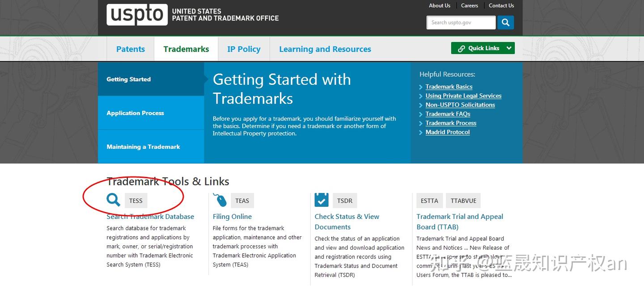Open the Careers link
Screen dimensions: 644x289
470,6
